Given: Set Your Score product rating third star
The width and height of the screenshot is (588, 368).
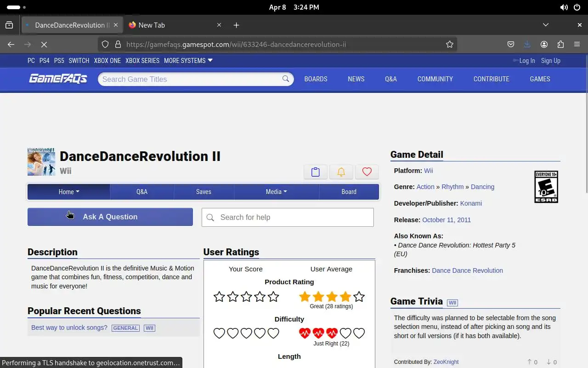Looking at the screenshot, I should tap(246, 297).
